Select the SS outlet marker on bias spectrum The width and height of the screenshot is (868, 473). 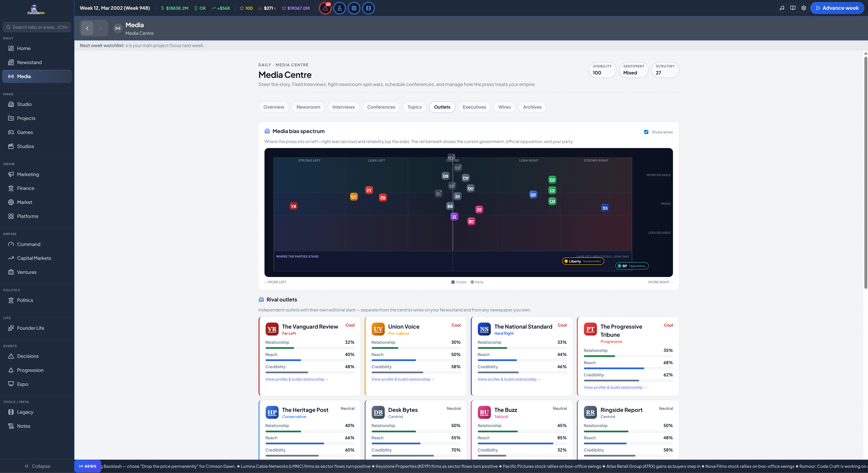click(x=458, y=196)
